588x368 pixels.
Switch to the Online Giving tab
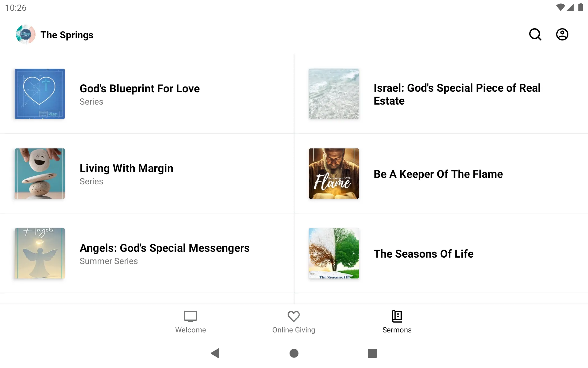click(294, 321)
